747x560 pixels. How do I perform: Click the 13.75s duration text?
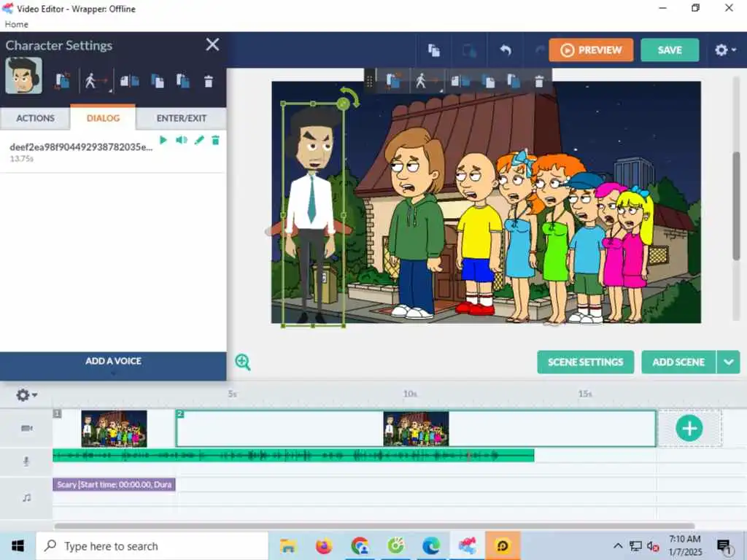(22, 158)
